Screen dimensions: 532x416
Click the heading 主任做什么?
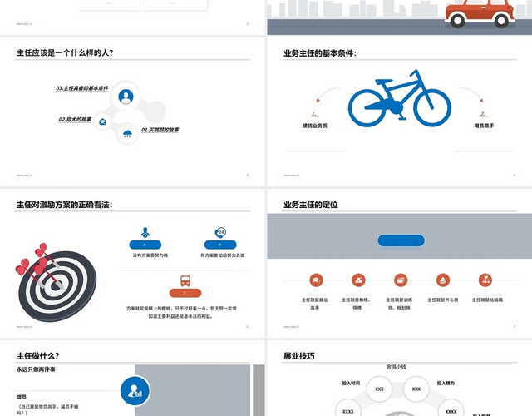[37, 356]
